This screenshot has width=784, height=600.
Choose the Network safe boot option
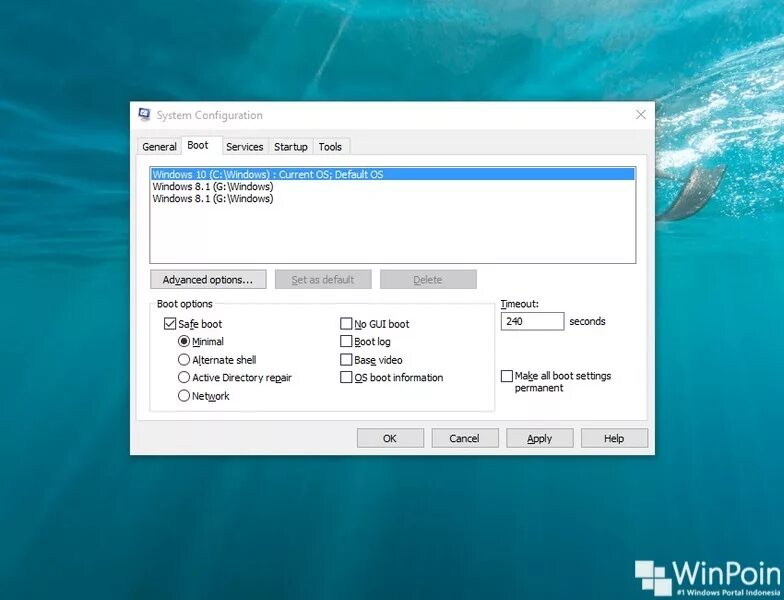point(184,396)
